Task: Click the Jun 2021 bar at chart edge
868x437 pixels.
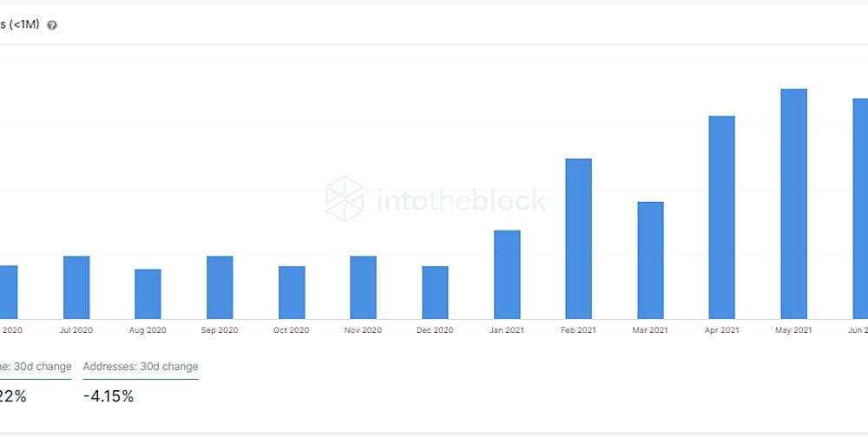Action: [x=860, y=209]
